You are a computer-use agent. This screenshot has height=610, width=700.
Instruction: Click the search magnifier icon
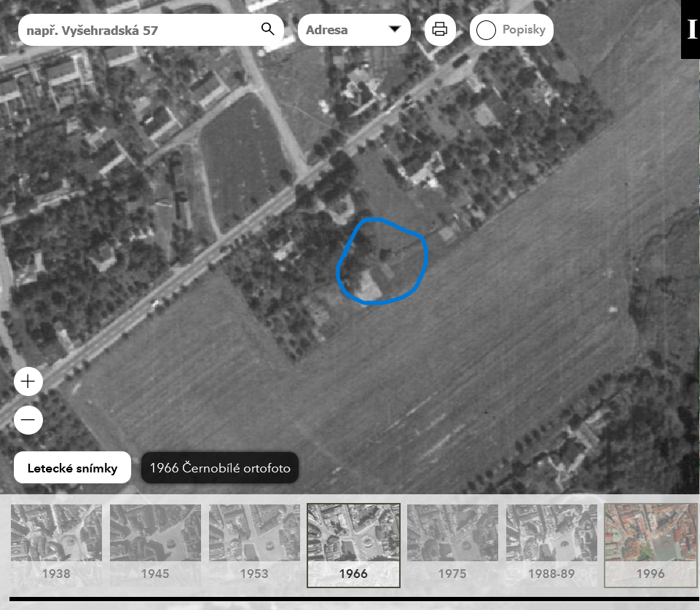point(268,30)
